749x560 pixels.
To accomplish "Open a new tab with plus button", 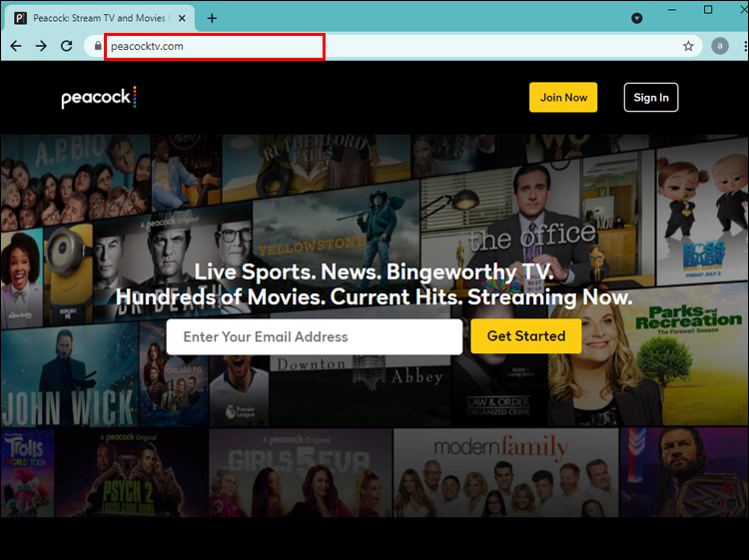I will point(212,18).
